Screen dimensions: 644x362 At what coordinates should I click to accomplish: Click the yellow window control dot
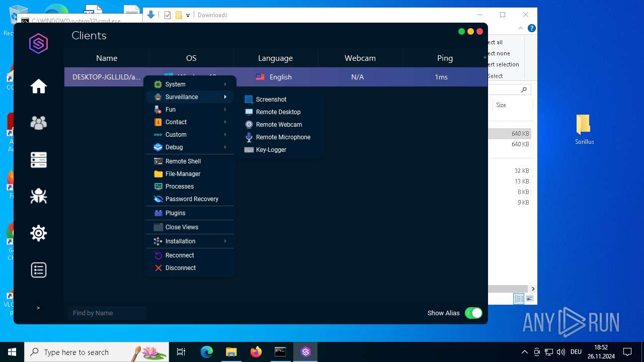(470, 32)
